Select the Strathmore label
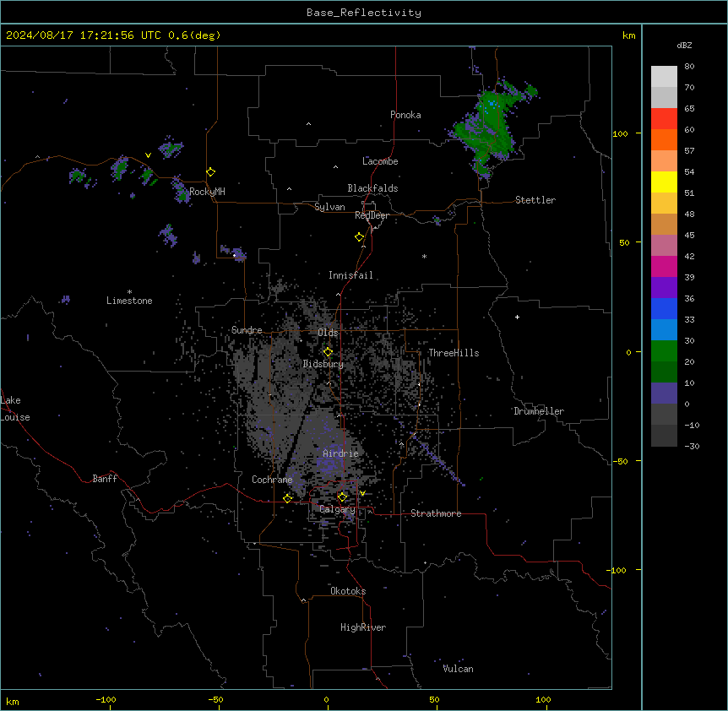This screenshot has height=711, width=728. click(x=436, y=513)
